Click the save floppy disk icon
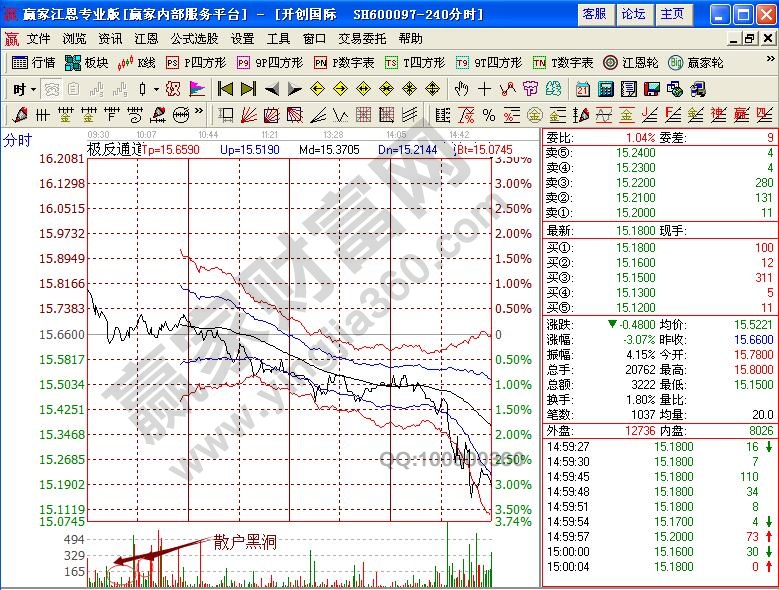 coord(651,89)
